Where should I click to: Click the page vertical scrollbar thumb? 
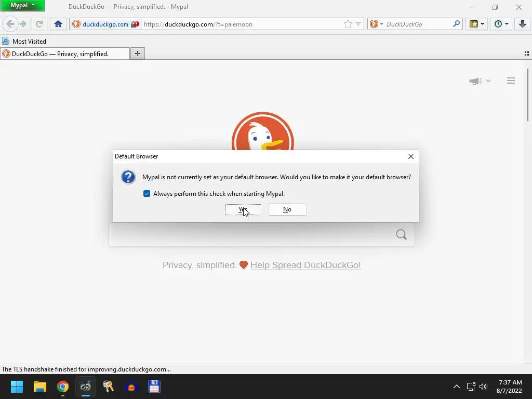click(528, 95)
